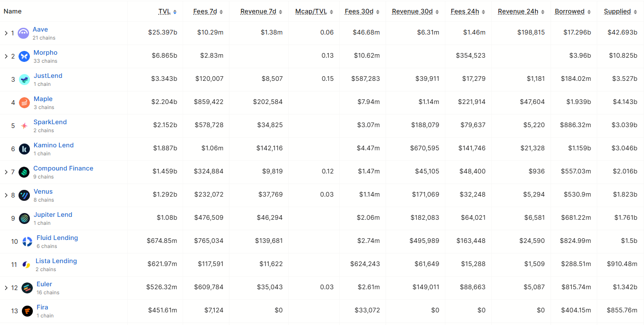The image size is (644, 325).
Task: Select the Kamino Lend logo
Action: [x=24, y=148]
